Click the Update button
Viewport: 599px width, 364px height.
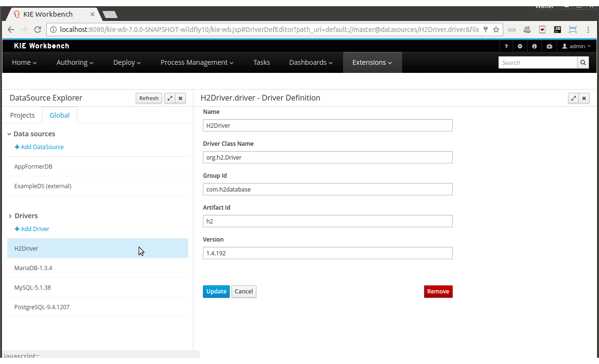(x=216, y=292)
